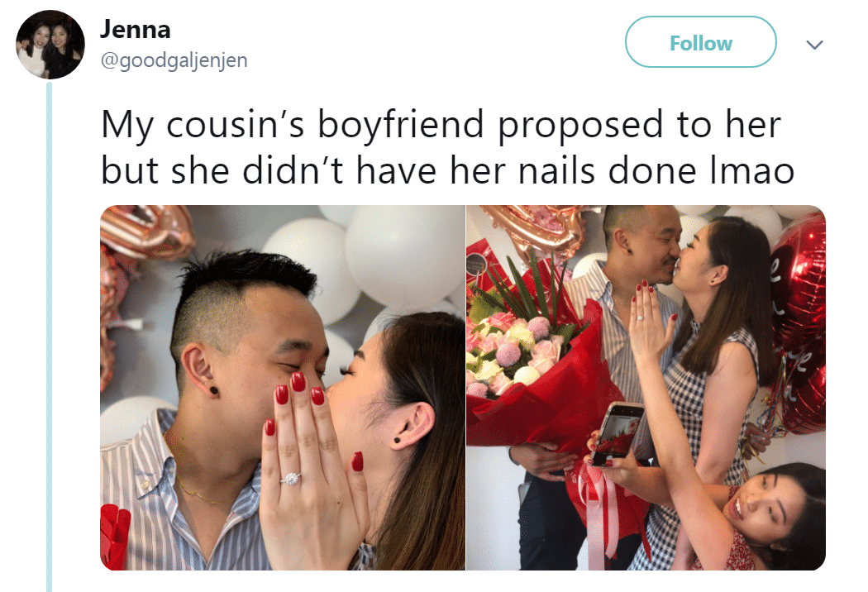Visit the @goodgaljenjen handle link
Screen dimensions: 868x592
(x=174, y=60)
